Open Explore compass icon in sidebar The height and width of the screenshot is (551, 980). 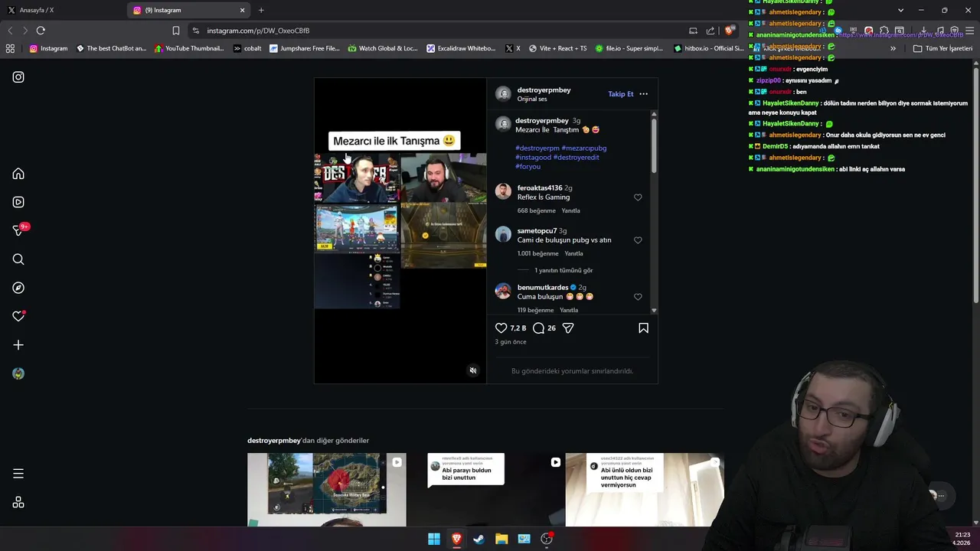coord(18,288)
